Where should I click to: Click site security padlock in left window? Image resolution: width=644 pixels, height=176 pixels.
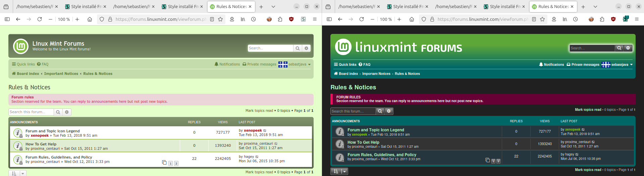(110, 19)
